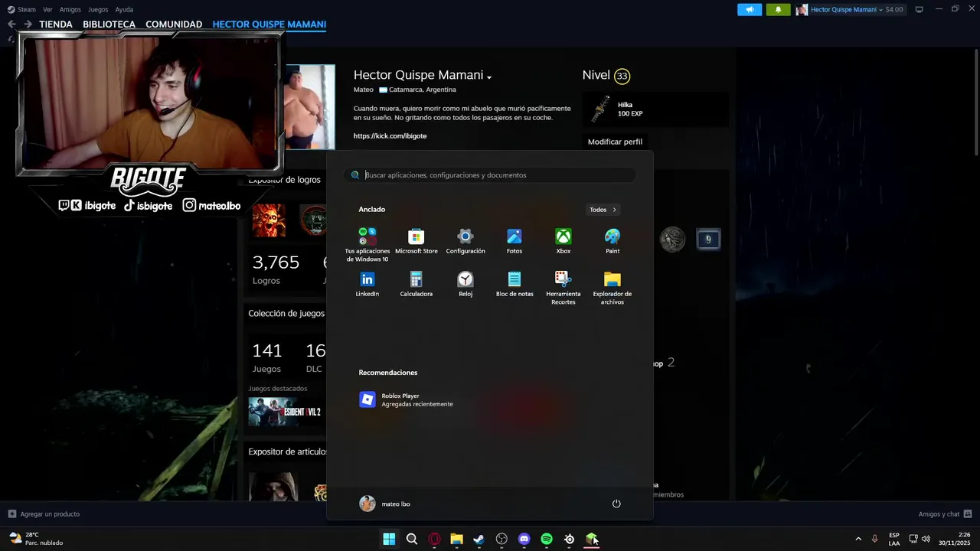Open HECTOR QUISPE MAMANI tab
The height and width of the screenshot is (551, 980).
[269, 24]
